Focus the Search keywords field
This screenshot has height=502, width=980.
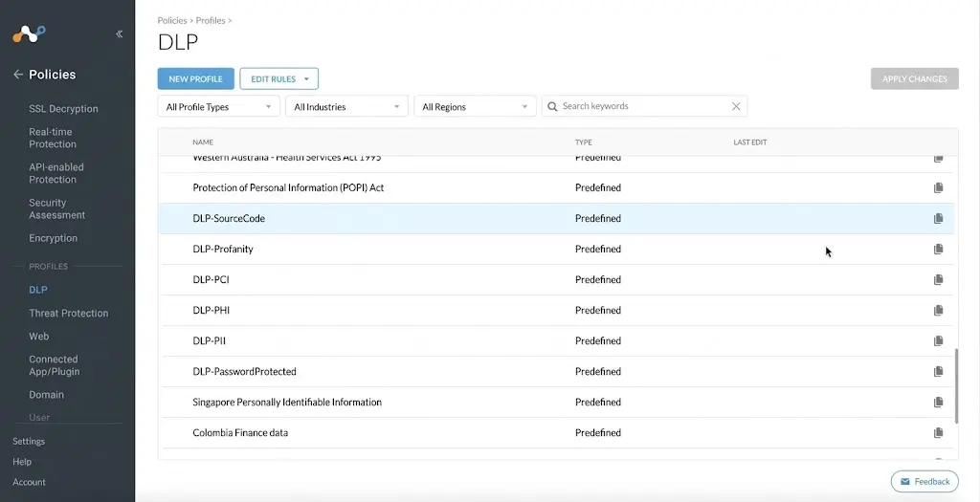click(644, 106)
